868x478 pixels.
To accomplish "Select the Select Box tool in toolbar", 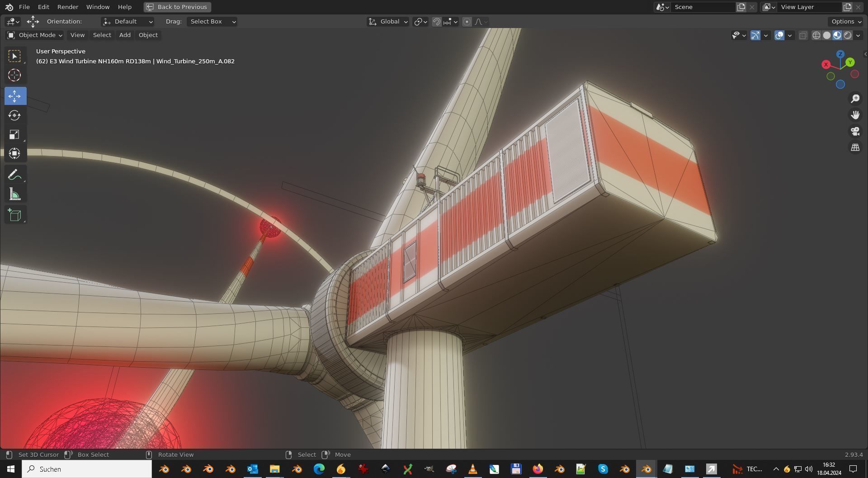I will (x=15, y=56).
